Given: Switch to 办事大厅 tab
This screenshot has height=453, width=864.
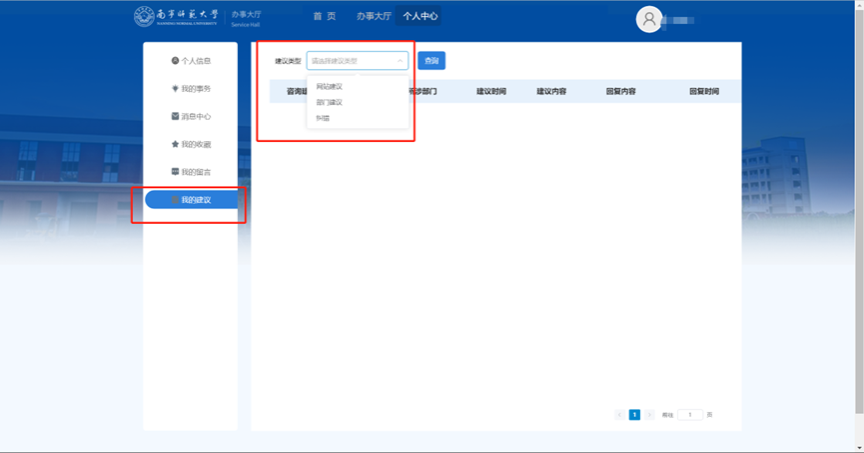Looking at the screenshot, I should [374, 17].
